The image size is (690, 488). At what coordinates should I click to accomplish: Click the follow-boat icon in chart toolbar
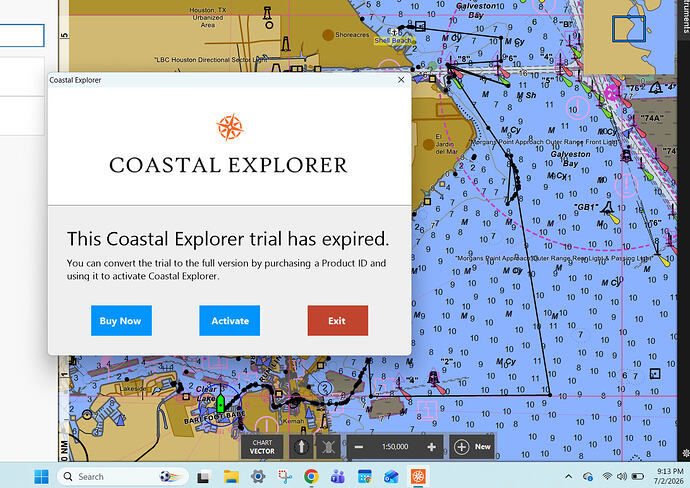point(328,447)
